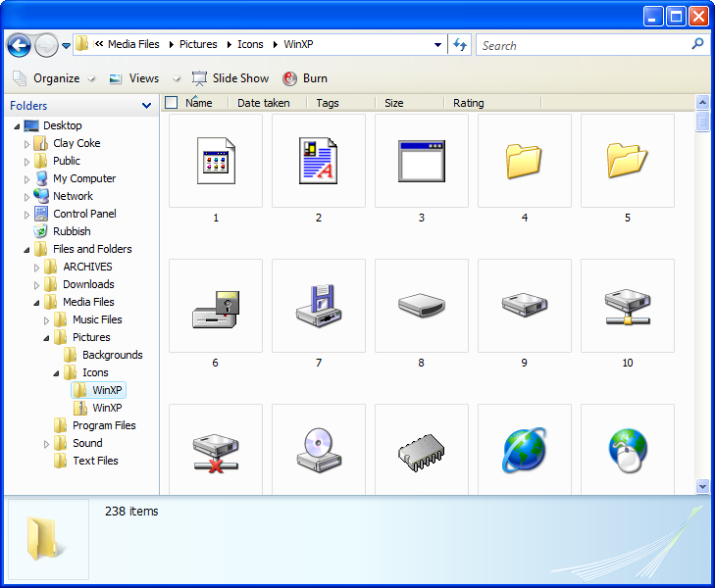This screenshot has width=715, height=588.
Task: Expand the Music Files folder node
Action: click(x=46, y=320)
